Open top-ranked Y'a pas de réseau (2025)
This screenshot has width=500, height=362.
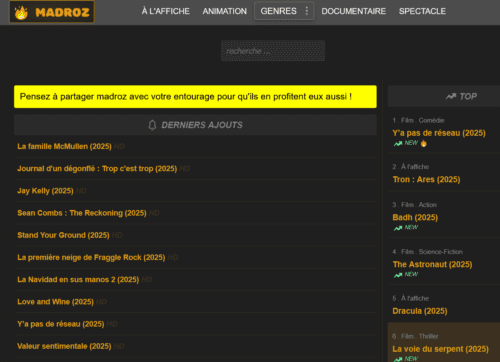(439, 133)
